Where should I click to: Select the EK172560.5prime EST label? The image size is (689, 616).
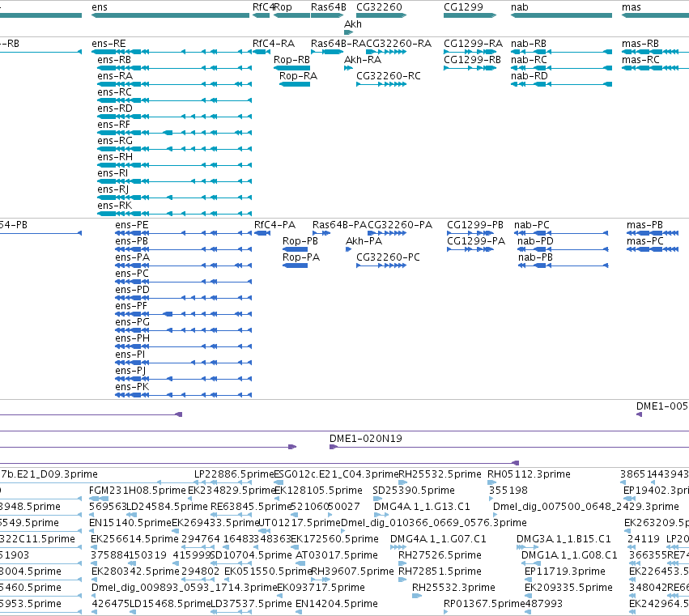coord(335,539)
